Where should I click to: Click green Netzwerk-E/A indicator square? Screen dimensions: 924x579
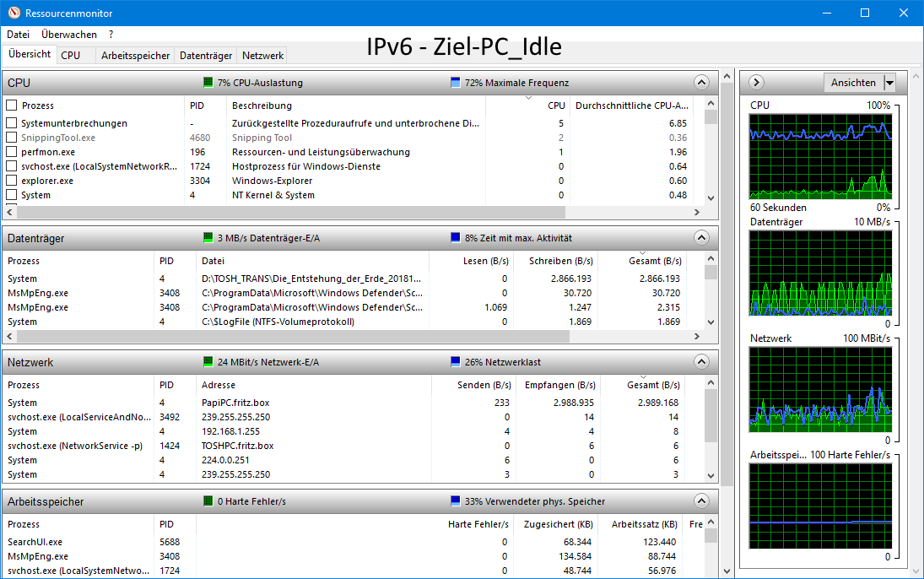click(208, 362)
